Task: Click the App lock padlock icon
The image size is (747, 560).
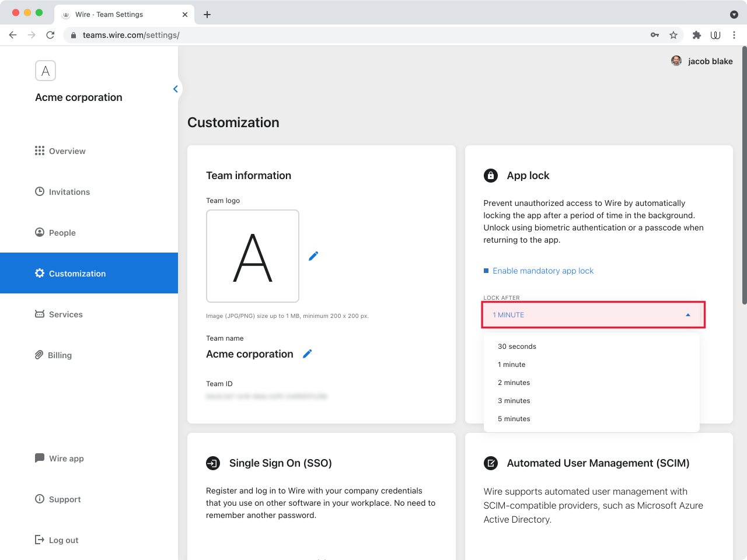Action: tap(491, 176)
